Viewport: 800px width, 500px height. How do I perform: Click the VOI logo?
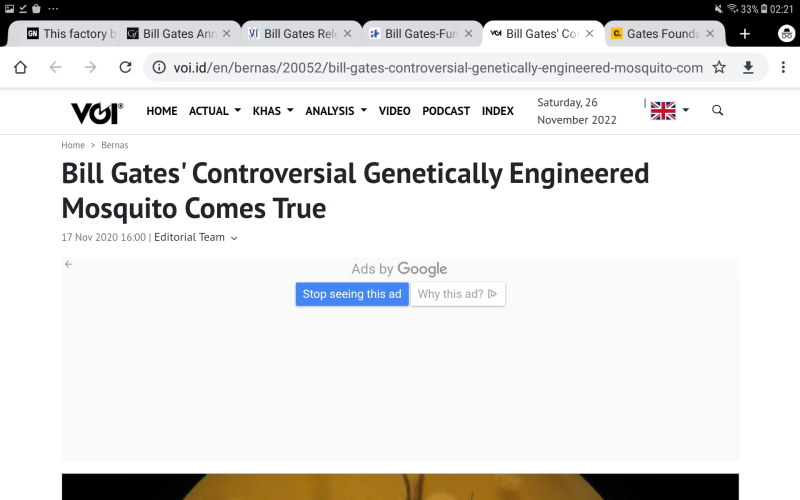(x=96, y=111)
